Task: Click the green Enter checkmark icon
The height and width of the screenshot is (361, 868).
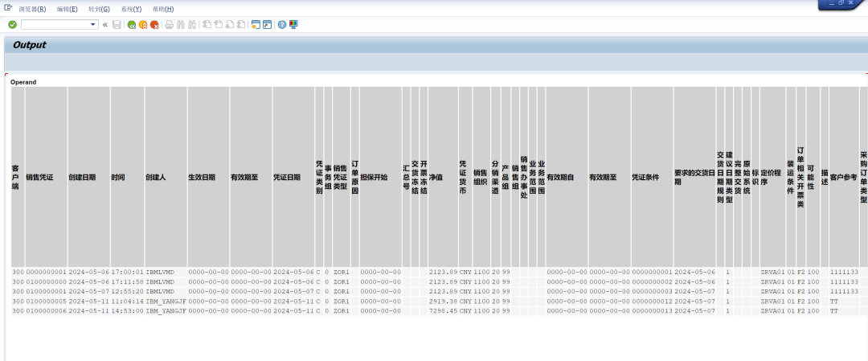Action: tap(12, 25)
